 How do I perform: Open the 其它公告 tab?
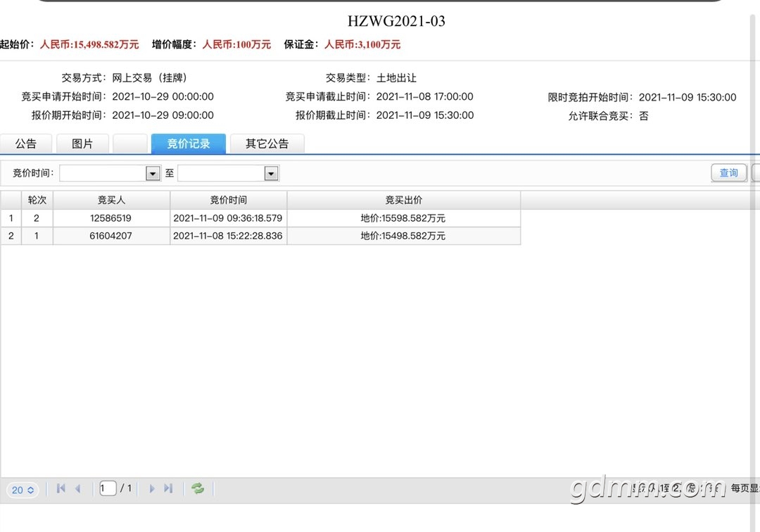pyautogui.click(x=267, y=144)
